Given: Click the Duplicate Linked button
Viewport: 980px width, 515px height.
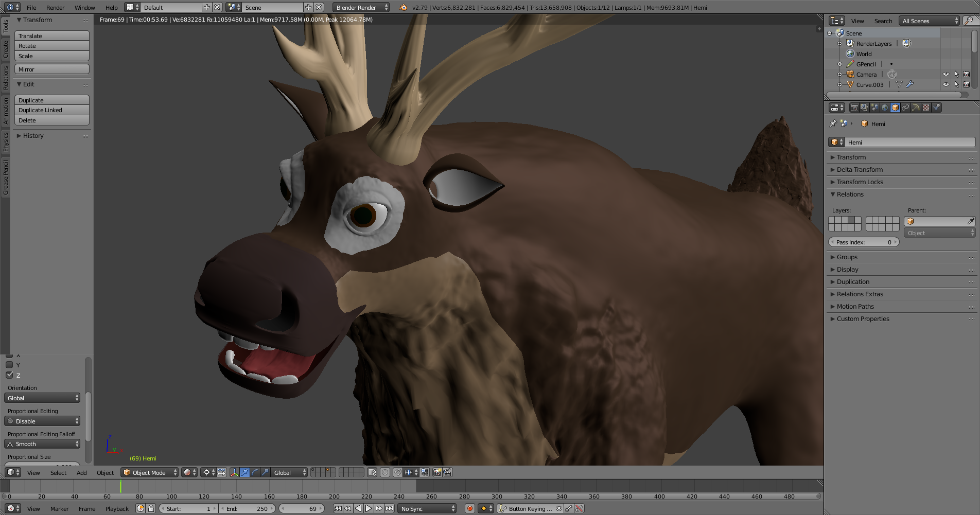Looking at the screenshot, I should click(52, 110).
